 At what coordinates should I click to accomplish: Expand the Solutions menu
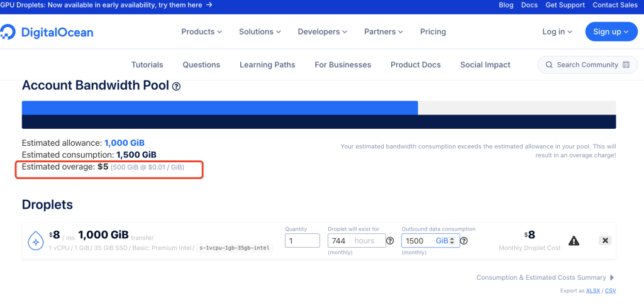260,31
